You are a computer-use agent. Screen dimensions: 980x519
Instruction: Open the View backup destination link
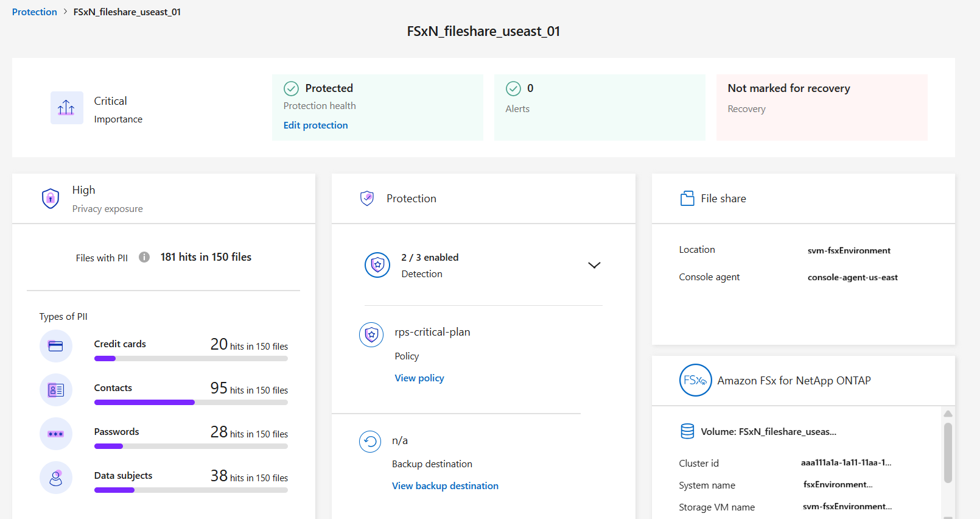(x=445, y=485)
